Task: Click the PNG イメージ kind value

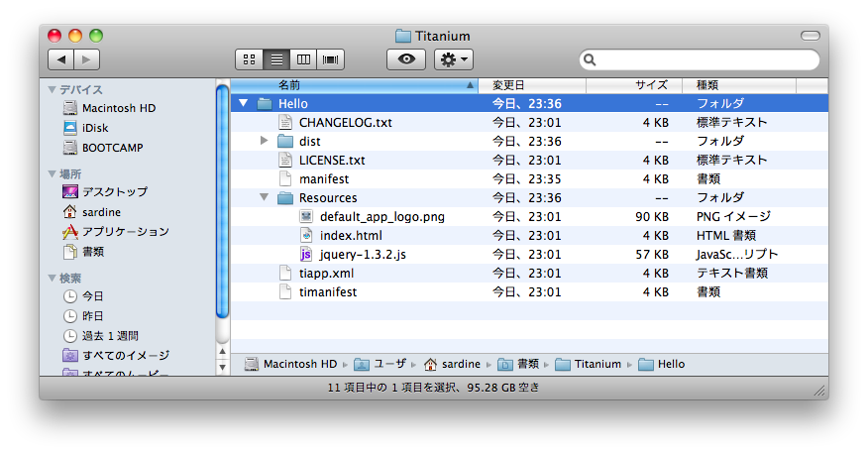Action: click(x=733, y=216)
